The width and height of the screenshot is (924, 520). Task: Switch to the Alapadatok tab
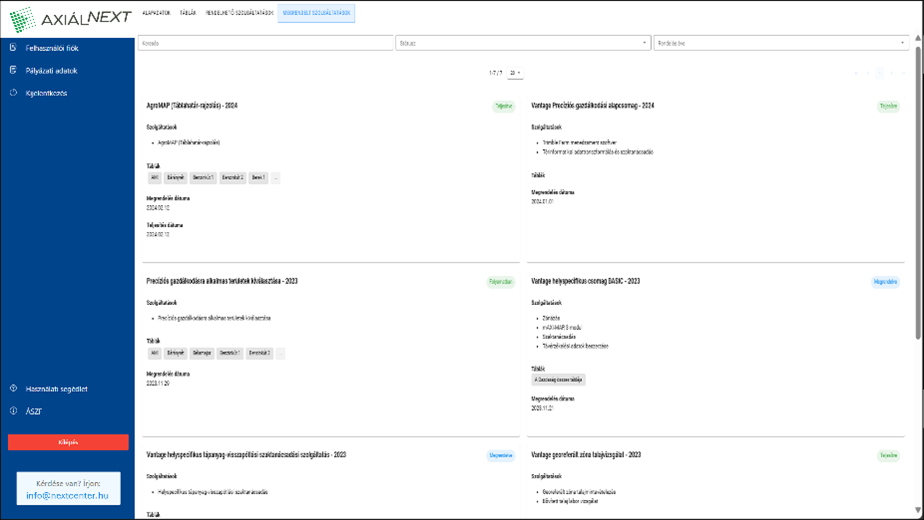(156, 13)
